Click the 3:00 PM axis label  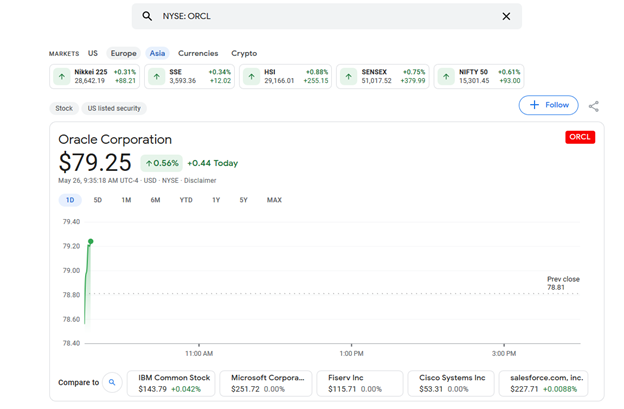pyautogui.click(x=504, y=354)
